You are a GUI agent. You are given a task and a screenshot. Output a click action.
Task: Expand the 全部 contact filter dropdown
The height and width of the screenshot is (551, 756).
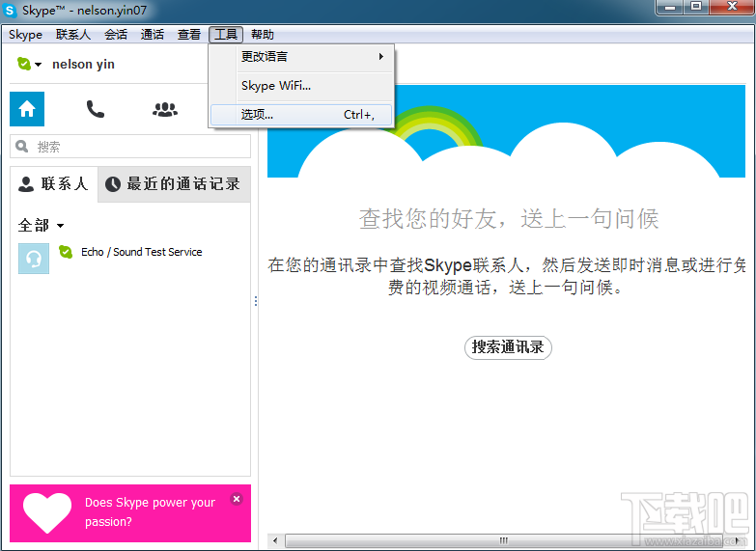click(41, 225)
